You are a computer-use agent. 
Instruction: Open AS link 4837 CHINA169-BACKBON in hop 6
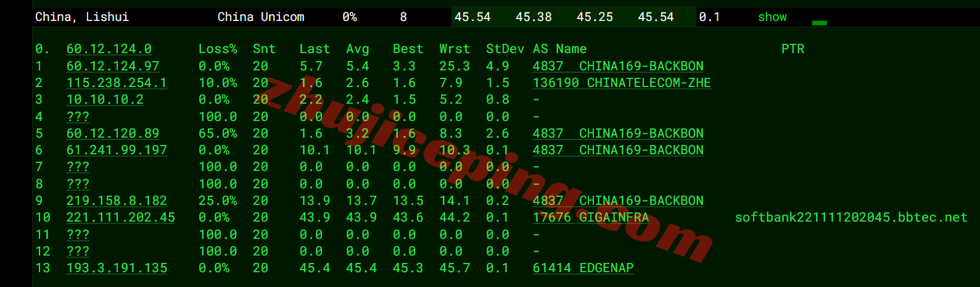coord(618,150)
